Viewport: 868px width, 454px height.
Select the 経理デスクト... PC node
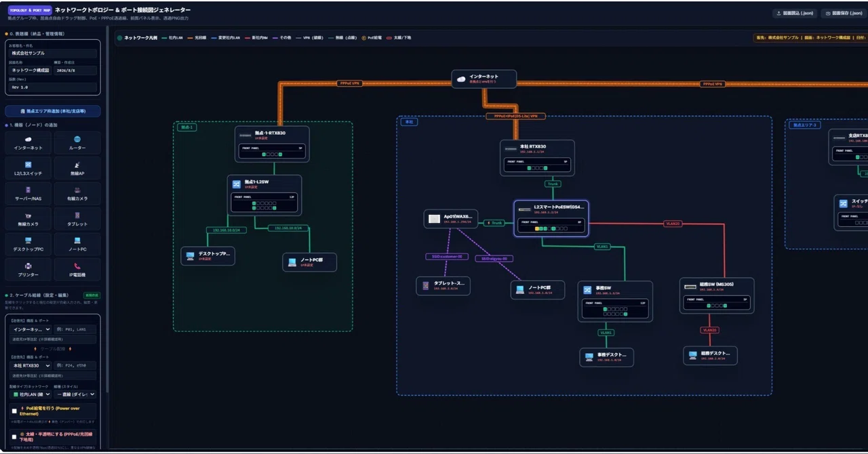point(710,356)
